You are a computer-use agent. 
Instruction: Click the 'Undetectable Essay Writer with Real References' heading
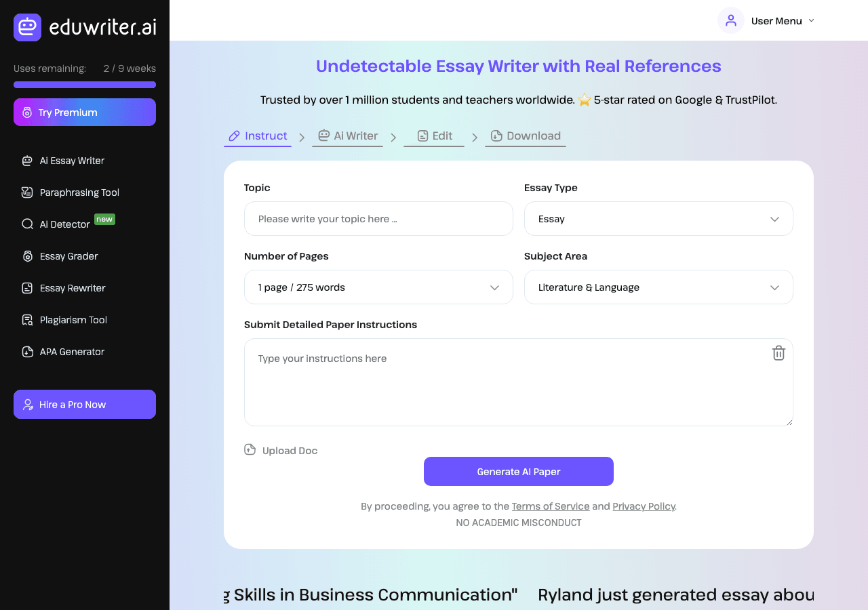point(519,66)
